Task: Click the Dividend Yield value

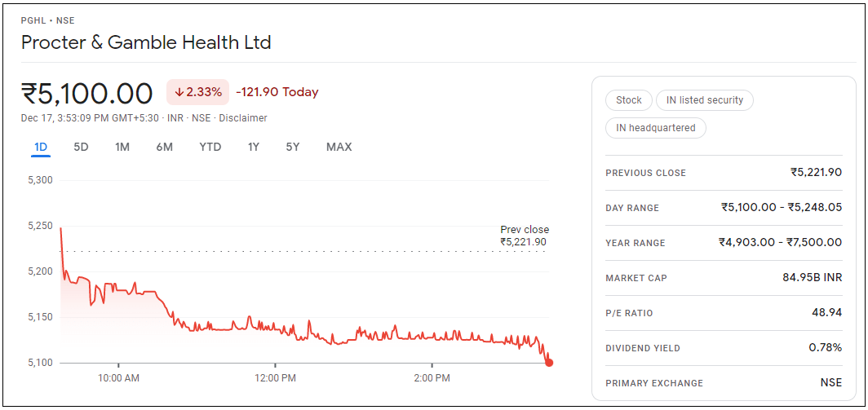Action: (825, 348)
